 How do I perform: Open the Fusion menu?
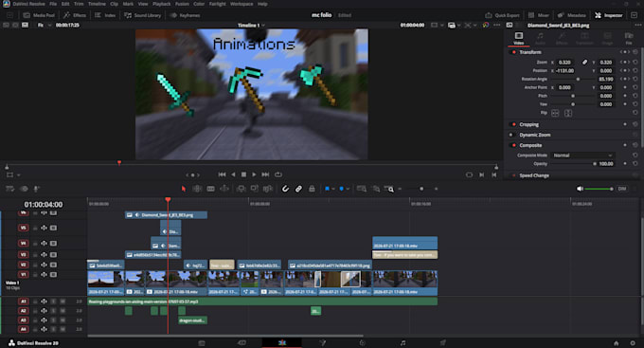click(182, 4)
